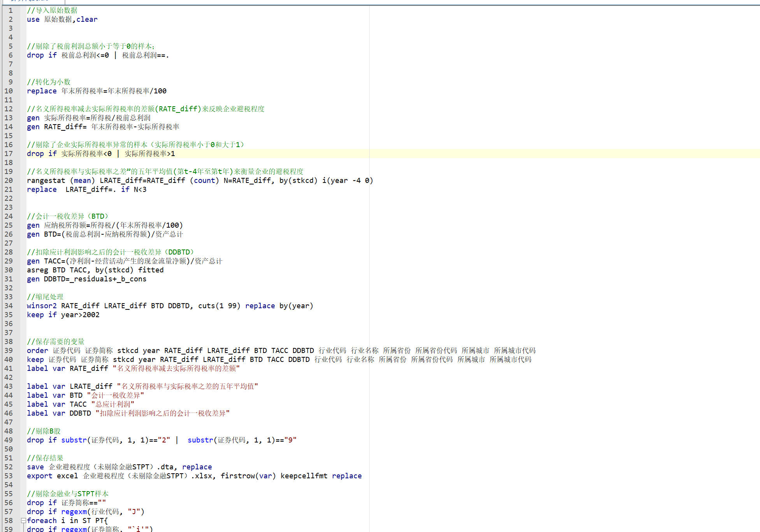Place cursor on winsor2 command
The image size is (760, 532).
click(42, 306)
